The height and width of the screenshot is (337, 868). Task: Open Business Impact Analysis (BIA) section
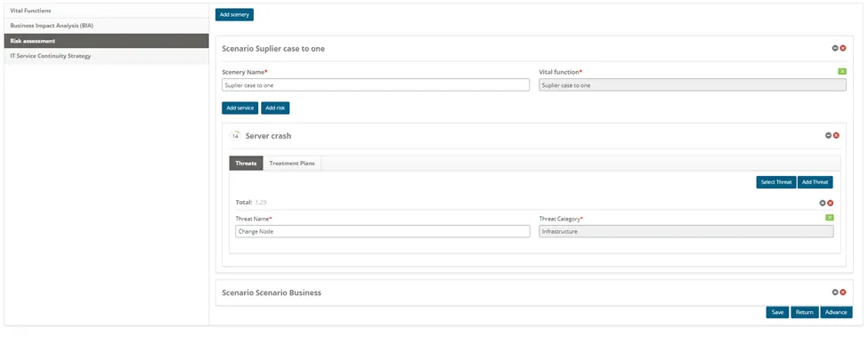(x=106, y=26)
